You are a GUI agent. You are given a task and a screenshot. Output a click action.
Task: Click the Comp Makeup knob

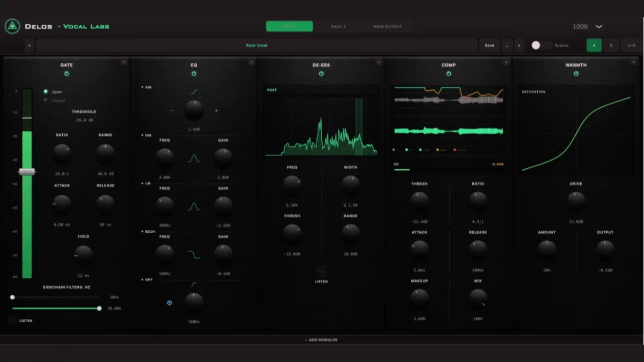click(x=419, y=298)
